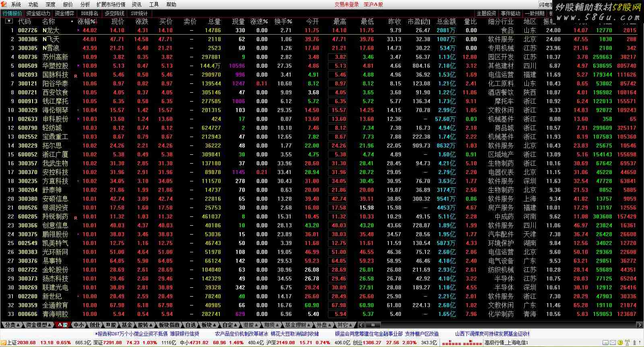Click the x marker next to 海伦钢琴

[x=78, y=110]
